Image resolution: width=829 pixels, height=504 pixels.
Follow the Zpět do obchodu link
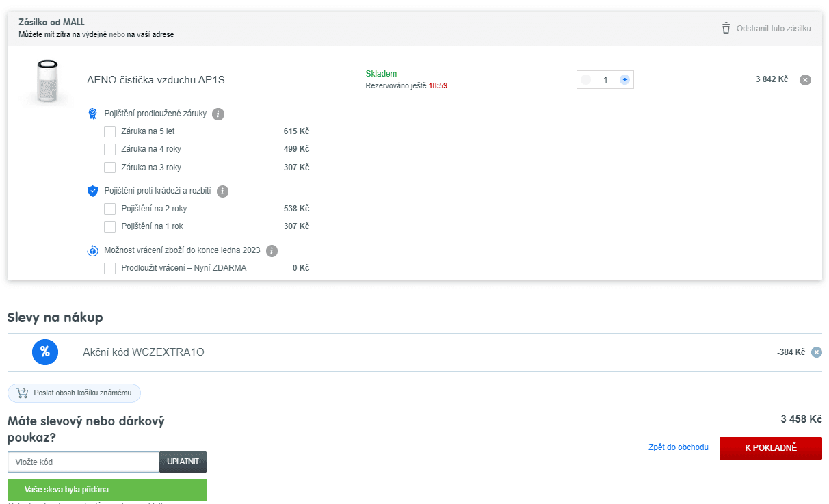pyautogui.click(x=679, y=447)
